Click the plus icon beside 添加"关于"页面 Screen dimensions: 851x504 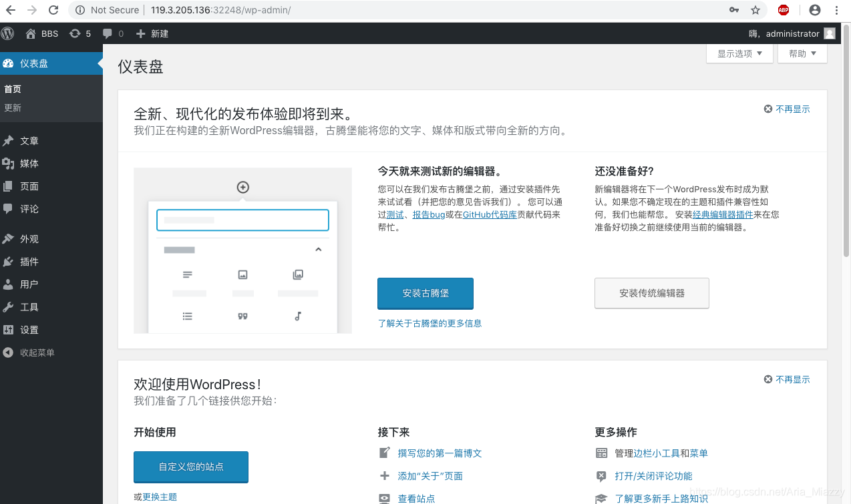point(385,476)
